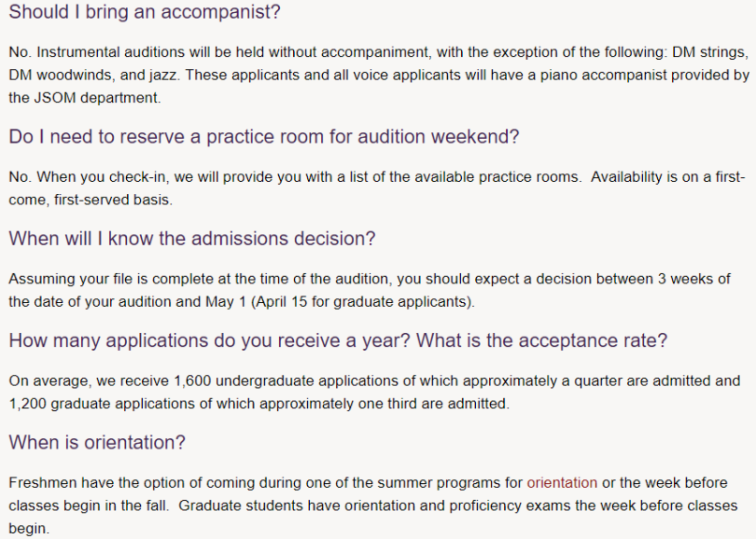Click "When will I know the admissions decision?" heading
Image resolution: width=756 pixels, height=539 pixels.
[191, 239]
